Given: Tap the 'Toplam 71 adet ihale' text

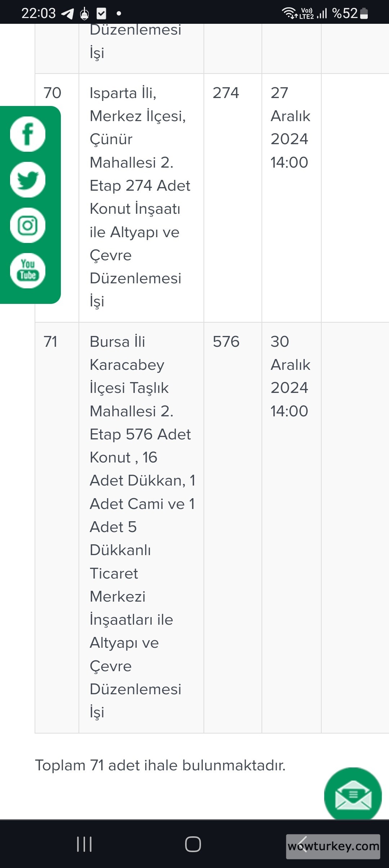Looking at the screenshot, I should pyautogui.click(x=160, y=766).
